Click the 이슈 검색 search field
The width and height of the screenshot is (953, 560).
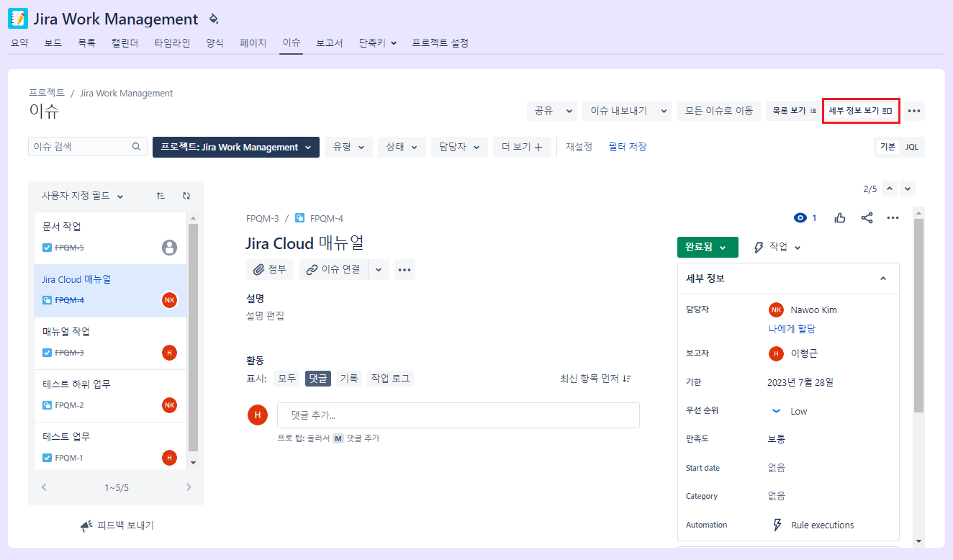point(88,147)
